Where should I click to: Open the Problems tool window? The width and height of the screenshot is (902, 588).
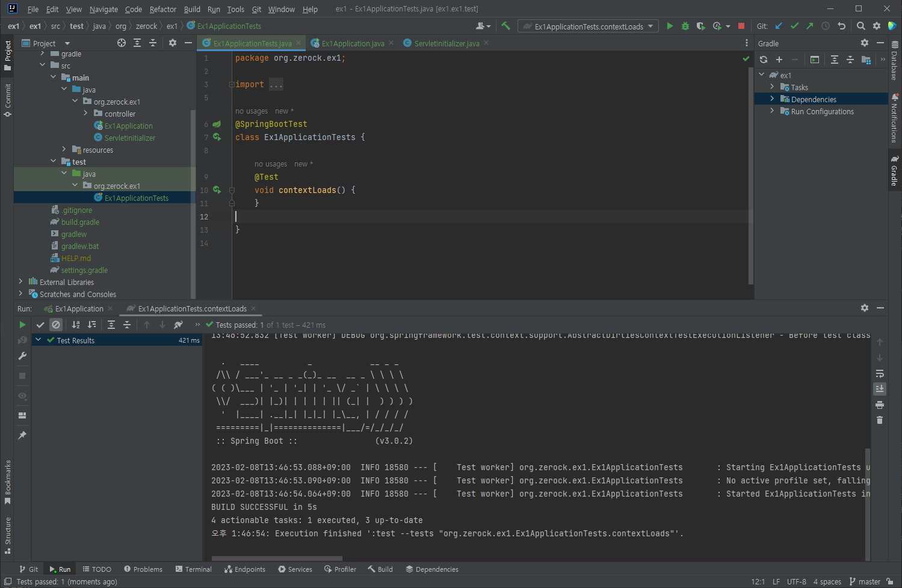point(143,569)
